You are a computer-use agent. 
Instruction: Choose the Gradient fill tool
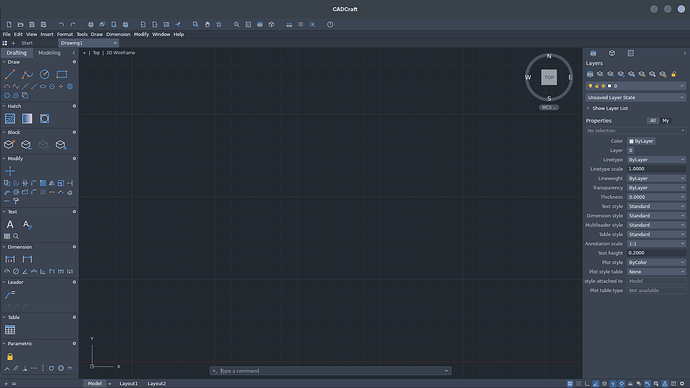coord(27,118)
